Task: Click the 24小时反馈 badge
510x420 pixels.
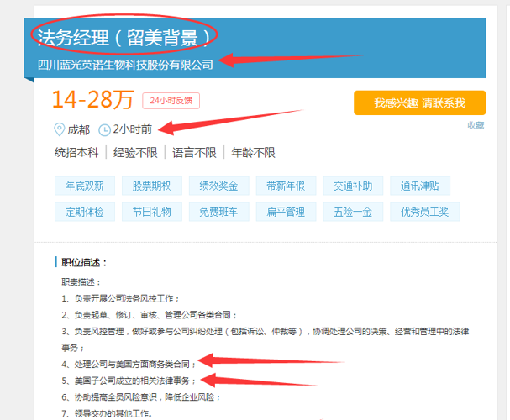Action: click(x=171, y=101)
